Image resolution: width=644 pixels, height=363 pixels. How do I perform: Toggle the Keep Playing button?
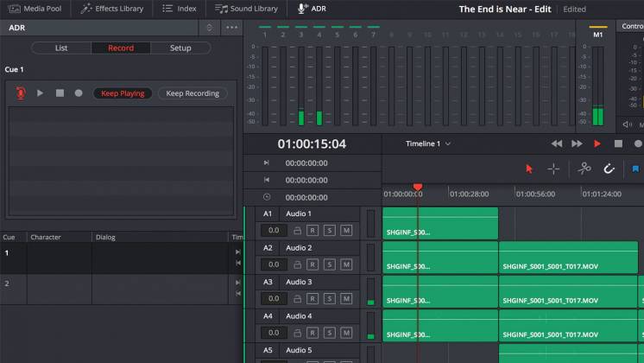coord(123,93)
